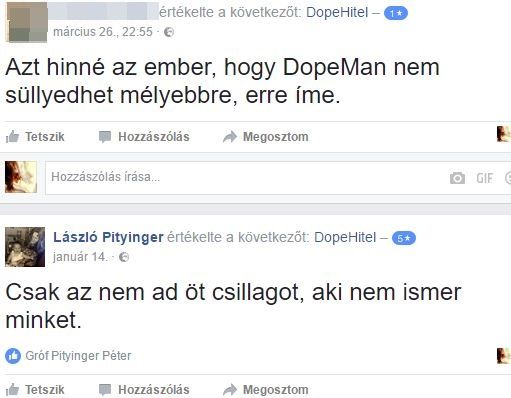511x398 pixels.
Task: Open the GIF picker in comment box
Action: pyautogui.click(x=484, y=178)
